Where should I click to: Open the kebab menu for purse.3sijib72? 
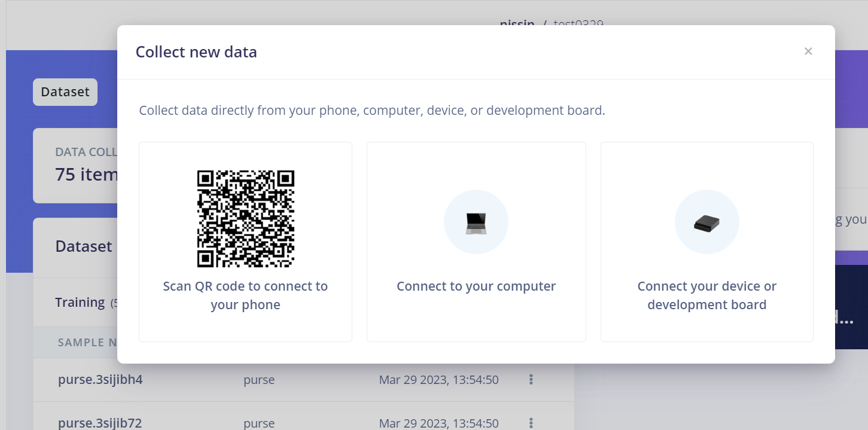531,423
